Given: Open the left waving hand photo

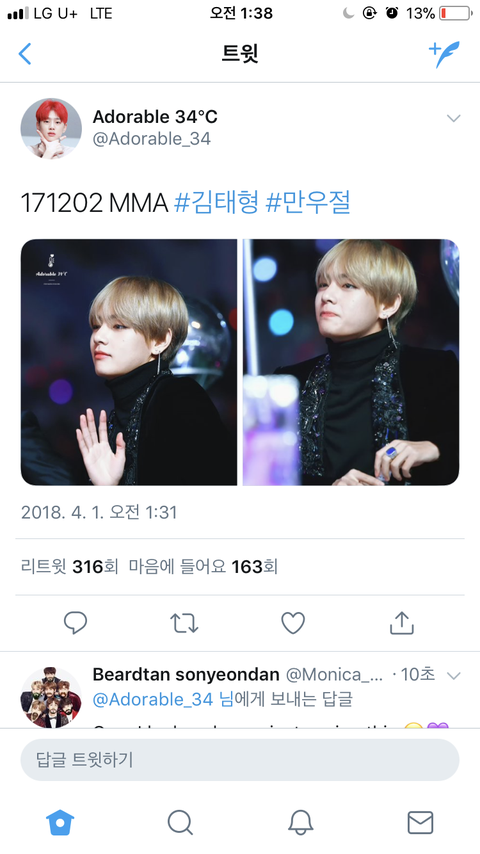Looking at the screenshot, I should pos(129,362).
